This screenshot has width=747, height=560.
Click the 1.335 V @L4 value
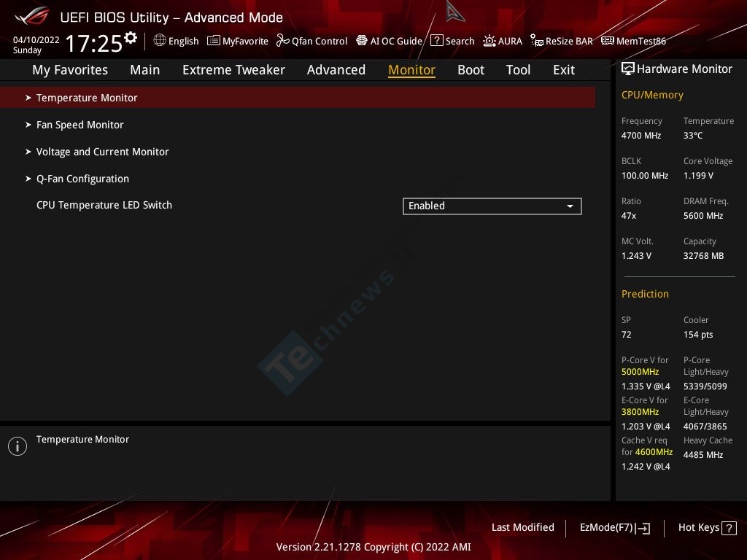click(646, 386)
